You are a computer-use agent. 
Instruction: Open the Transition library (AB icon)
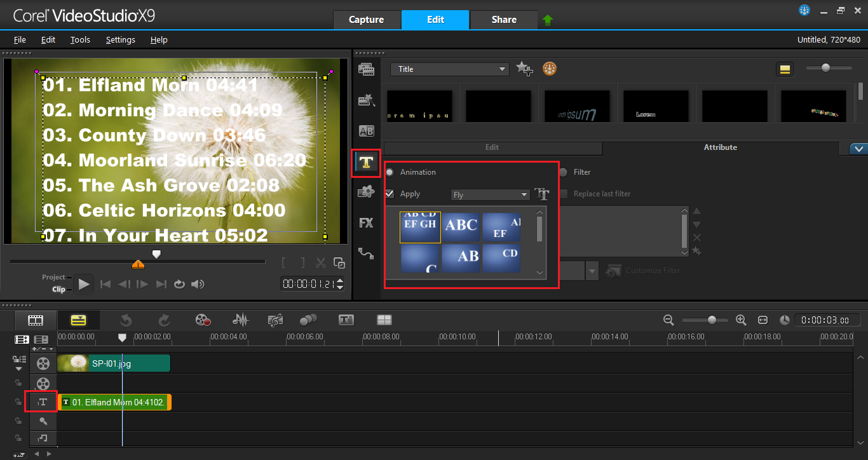366,131
